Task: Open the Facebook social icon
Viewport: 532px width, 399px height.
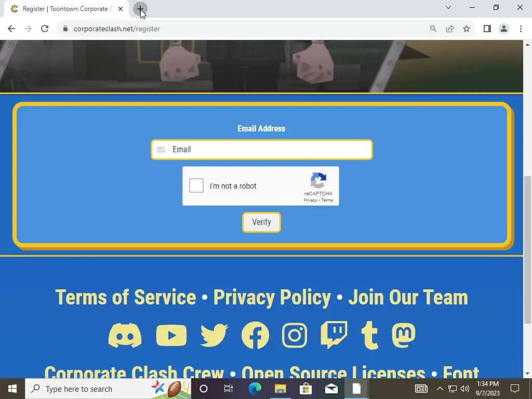Action: pos(255,335)
